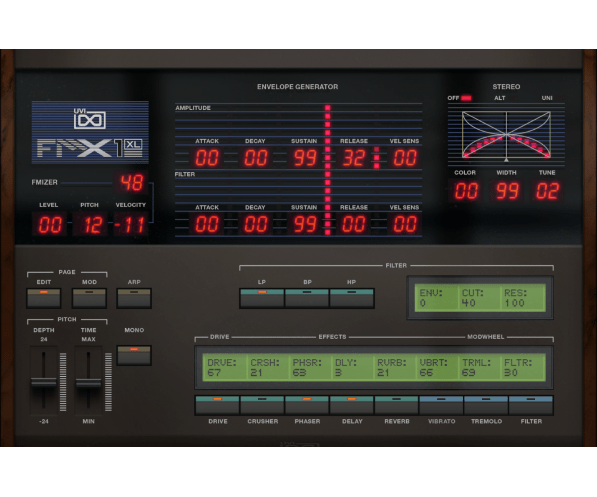Click the VELOCITY value -11 display
The width and height of the screenshot is (597, 497).
131,224
